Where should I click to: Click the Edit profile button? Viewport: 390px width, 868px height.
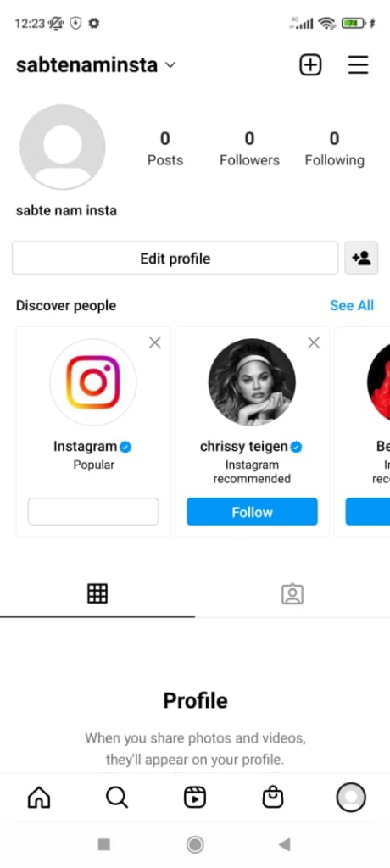(x=175, y=258)
